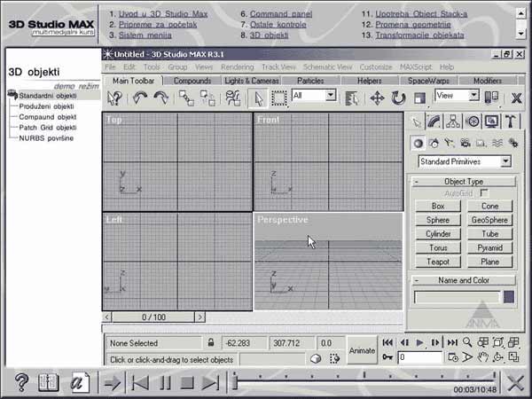Select the Bind to Space Warp tool

(x=233, y=98)
